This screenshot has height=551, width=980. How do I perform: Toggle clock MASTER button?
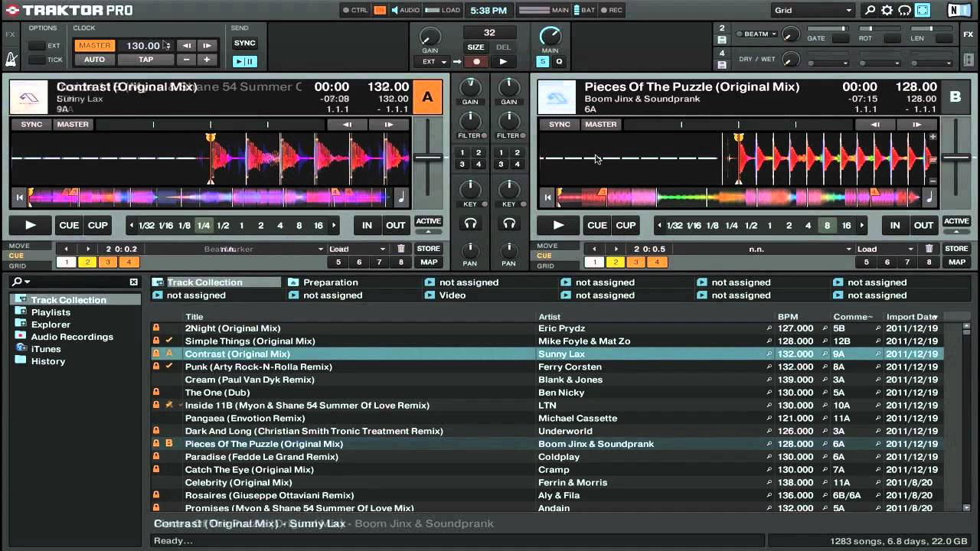[95, 45]
